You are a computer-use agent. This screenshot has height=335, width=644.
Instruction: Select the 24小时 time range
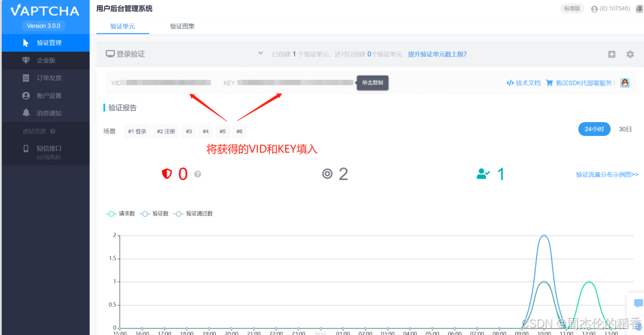coord(594,129)
